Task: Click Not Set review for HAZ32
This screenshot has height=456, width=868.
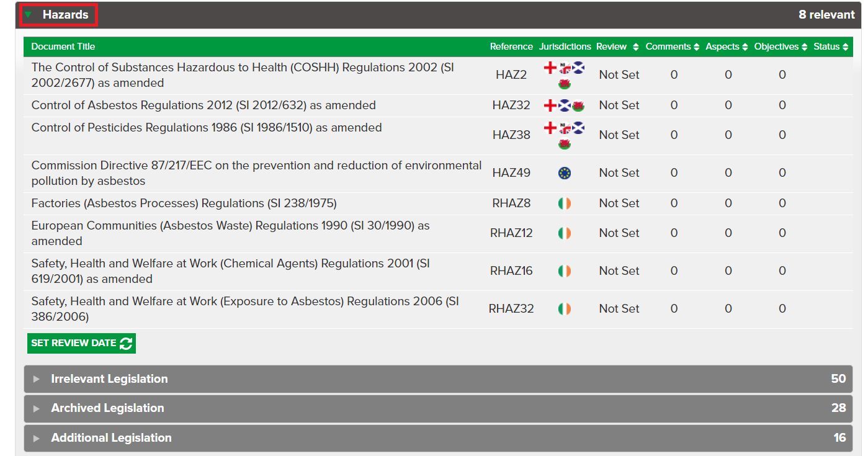Action: [x=619, y=105]
